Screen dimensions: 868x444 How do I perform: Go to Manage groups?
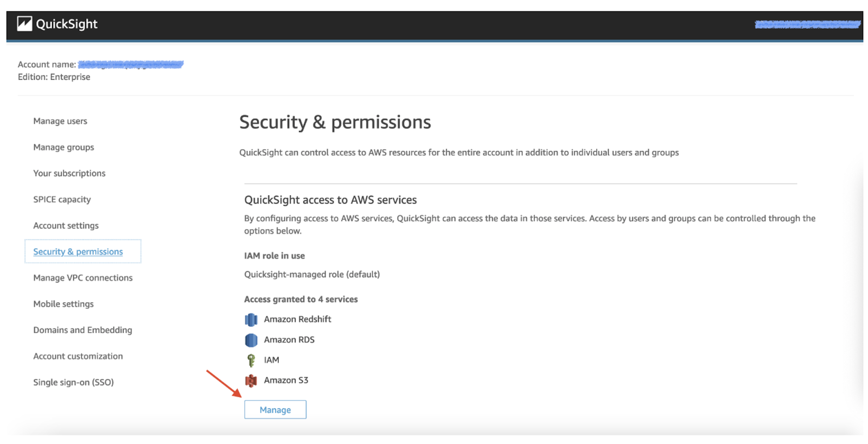(x=63, y=147)
